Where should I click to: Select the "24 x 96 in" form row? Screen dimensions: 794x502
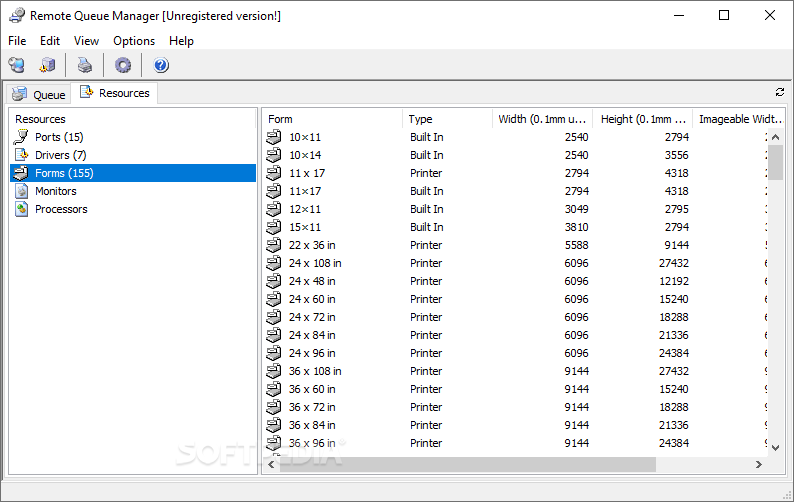515,353
